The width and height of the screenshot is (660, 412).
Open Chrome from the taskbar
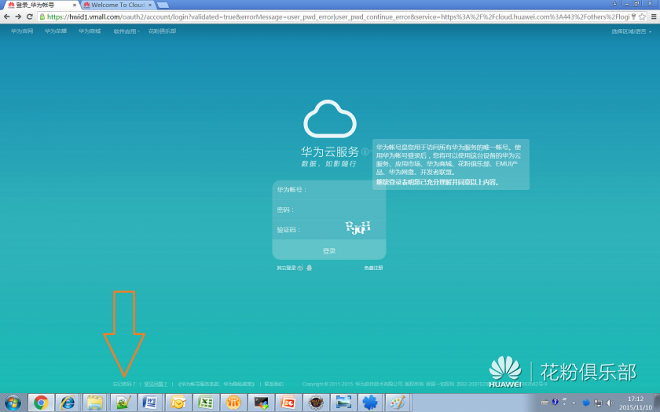(x=41, y=403)
